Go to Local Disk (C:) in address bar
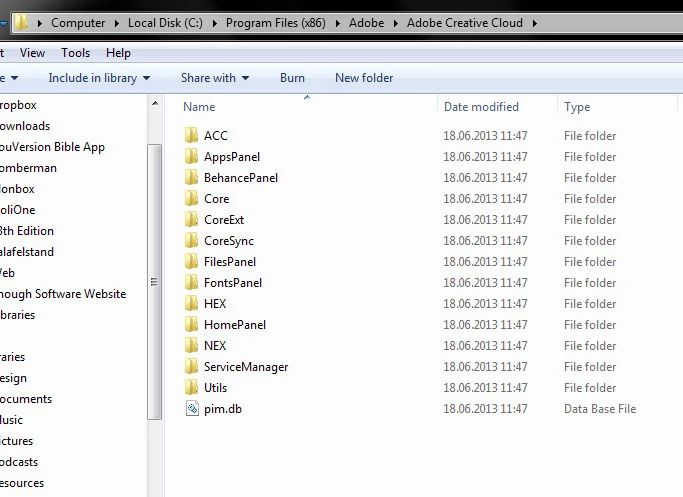 pyautogui.click(x=165, y=23)
